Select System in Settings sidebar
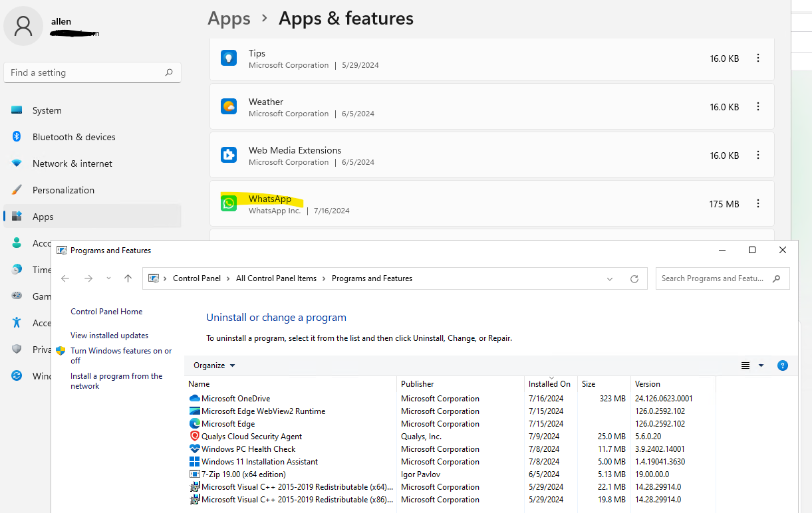 click(92, 110)
